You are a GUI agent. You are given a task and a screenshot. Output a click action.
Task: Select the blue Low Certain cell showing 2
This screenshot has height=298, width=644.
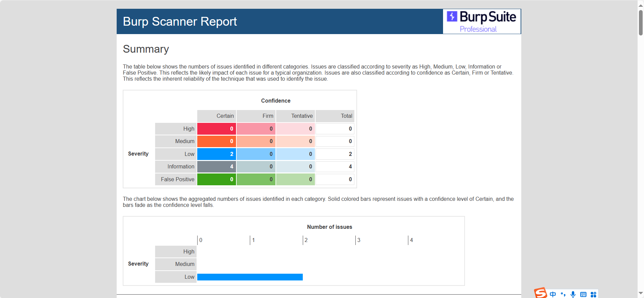click(x=216, y=154)
